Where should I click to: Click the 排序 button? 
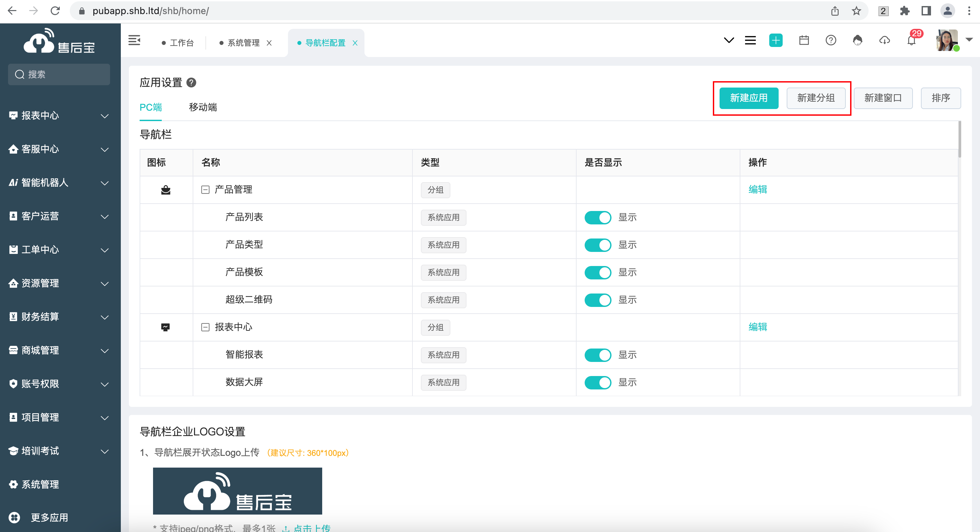click(940, 98)
